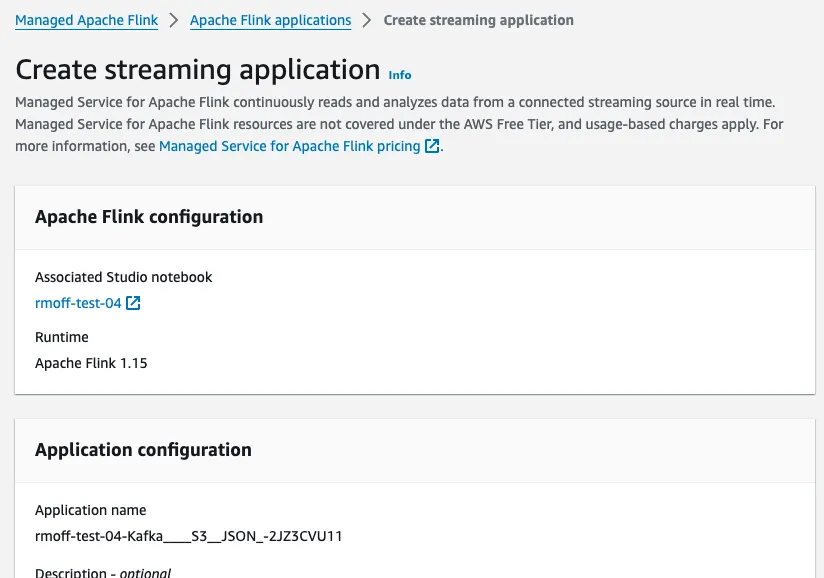824x578 pixels.
Task: Open the rmoff-test-04 Studio notebook link
Action: point(78,303)
